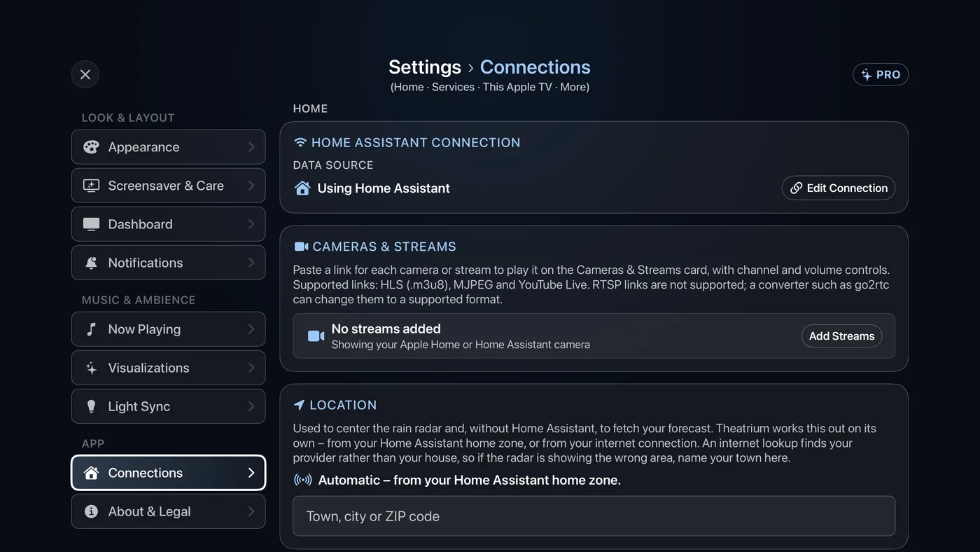Click the Town, city or ZIP code field

click(x=594, y=516)
